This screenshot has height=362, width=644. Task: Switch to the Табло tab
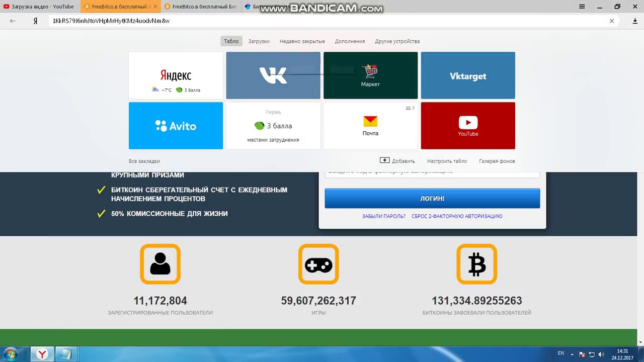pyautogui.click(x=231, y=41)
